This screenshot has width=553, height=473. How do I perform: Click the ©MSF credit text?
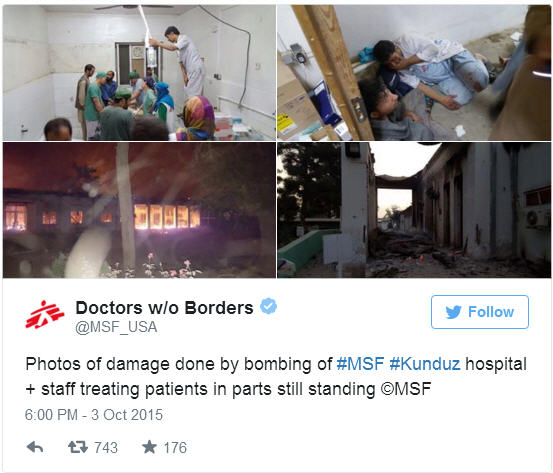tap(406, 389)
